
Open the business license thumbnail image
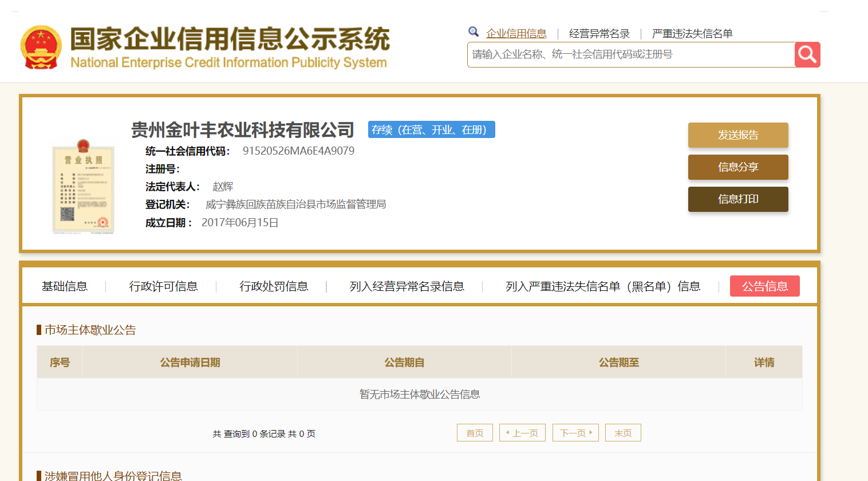pos(84,186)
